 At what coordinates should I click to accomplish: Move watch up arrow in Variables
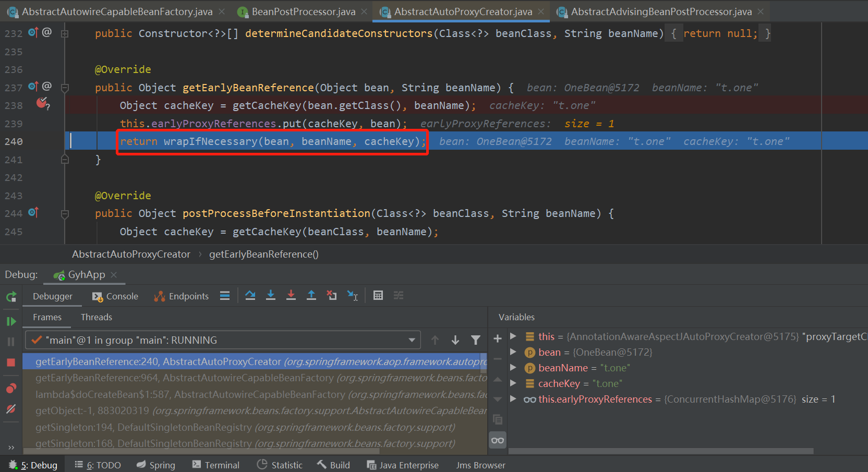[x=498, y=379]
